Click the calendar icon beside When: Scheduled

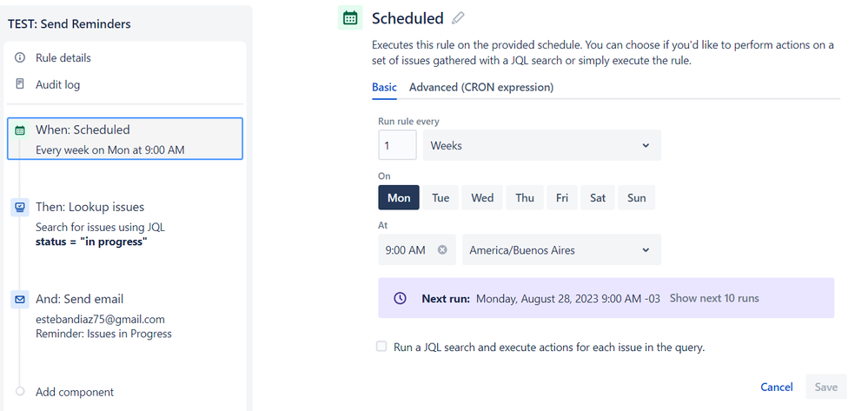(x=20, y=130)
